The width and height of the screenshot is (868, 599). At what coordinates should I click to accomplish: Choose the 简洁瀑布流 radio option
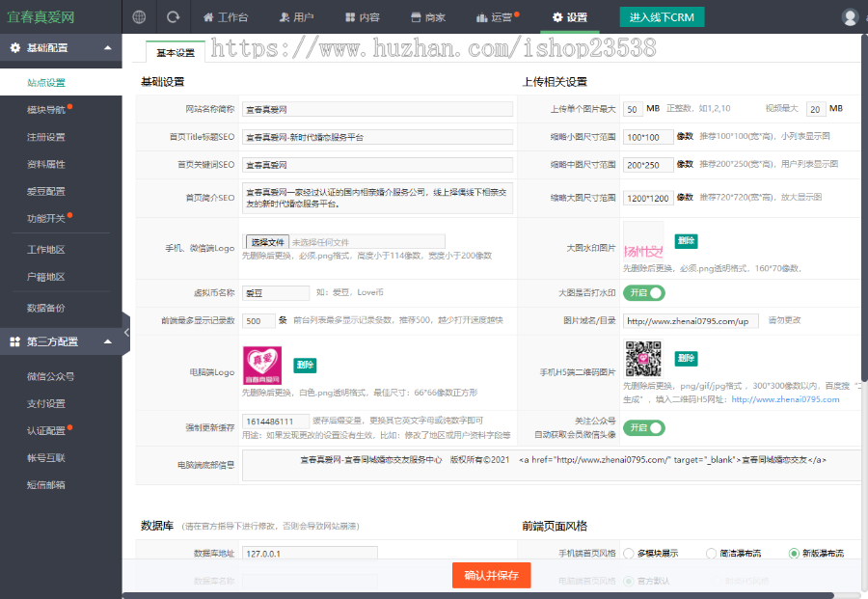711,554
